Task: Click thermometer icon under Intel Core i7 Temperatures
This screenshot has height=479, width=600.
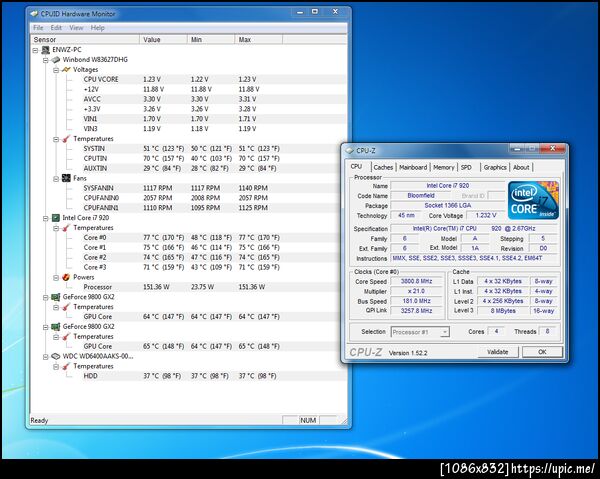Action: (66, 228)
